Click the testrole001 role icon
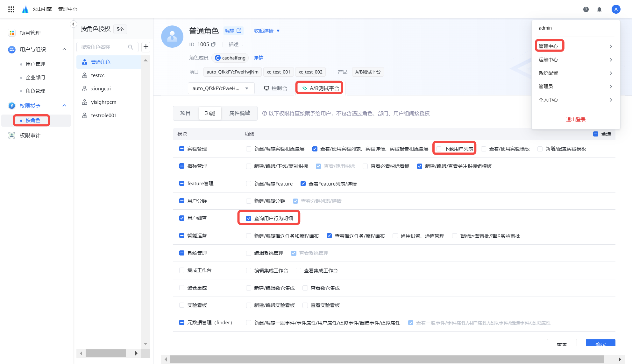Screen dimensions: 632x364 [85, 115]
